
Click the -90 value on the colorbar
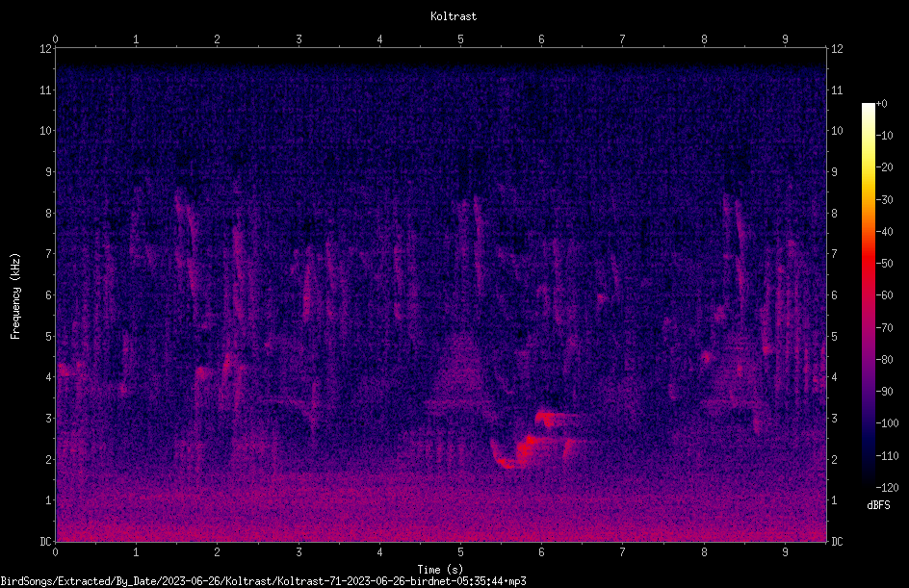pos(884,392)
